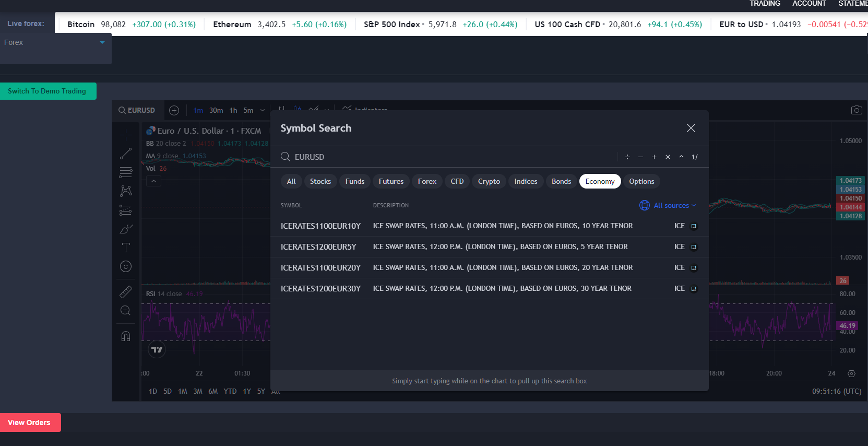
Task: Select the crosshair cursor tool
Action: (126, 135)
